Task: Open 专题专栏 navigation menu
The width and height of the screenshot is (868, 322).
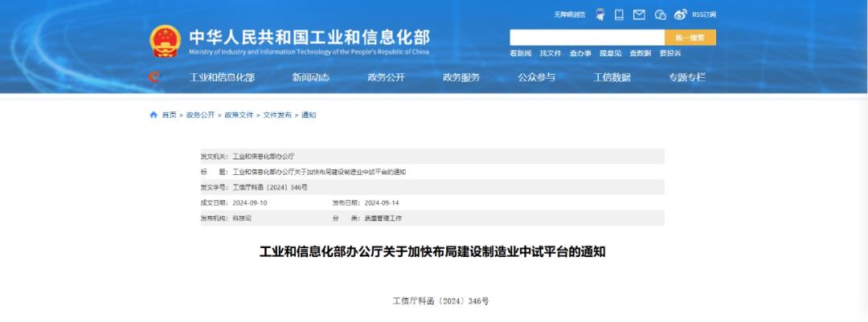Action: [687, 77]
